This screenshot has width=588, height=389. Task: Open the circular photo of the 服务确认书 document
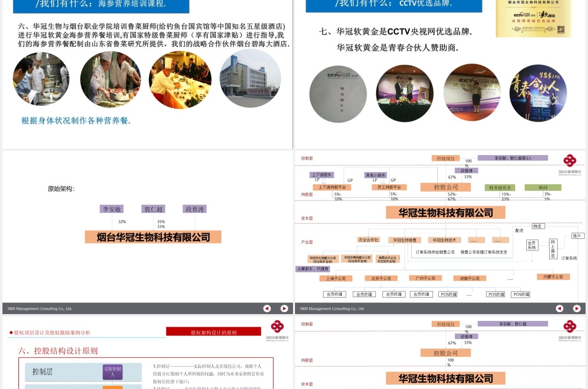[x=338, y=94]
